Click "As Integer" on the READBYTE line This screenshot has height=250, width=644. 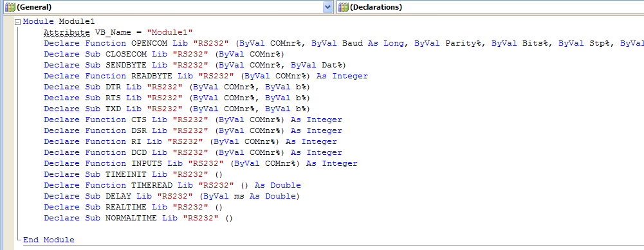[342, 76]
